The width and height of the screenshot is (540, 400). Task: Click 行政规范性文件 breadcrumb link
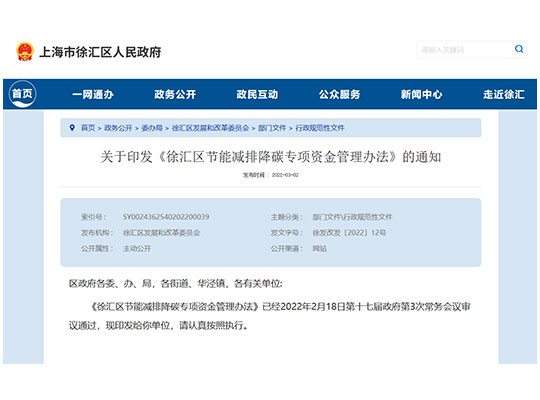point(320,128)
